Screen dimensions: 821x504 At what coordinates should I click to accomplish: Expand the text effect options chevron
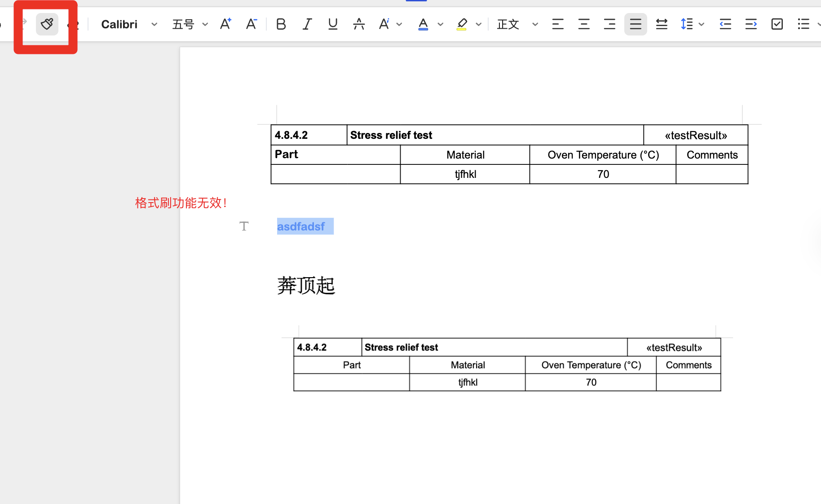click(399, 24)
